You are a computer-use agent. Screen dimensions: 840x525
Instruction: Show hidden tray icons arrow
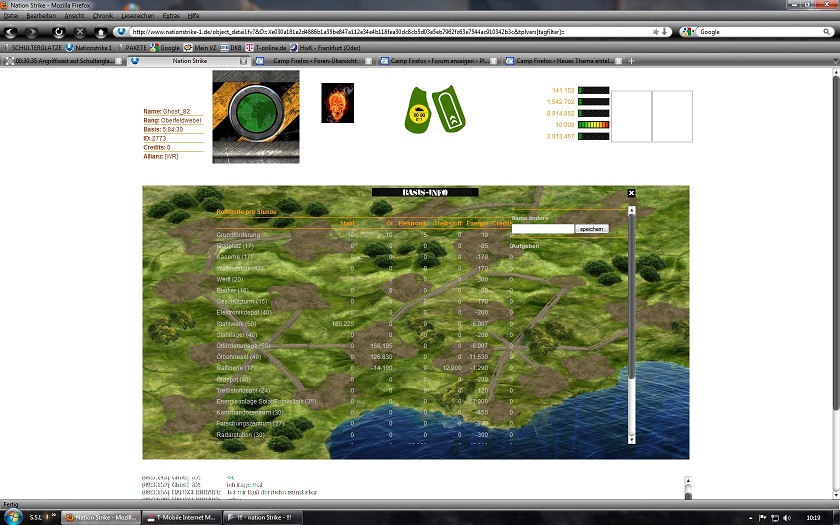click(x=751, y=518)
